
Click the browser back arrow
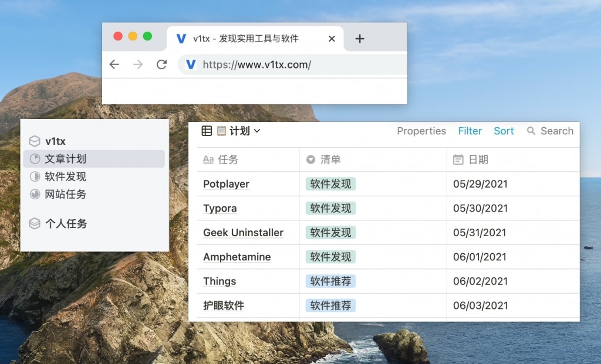click(114, 64)
